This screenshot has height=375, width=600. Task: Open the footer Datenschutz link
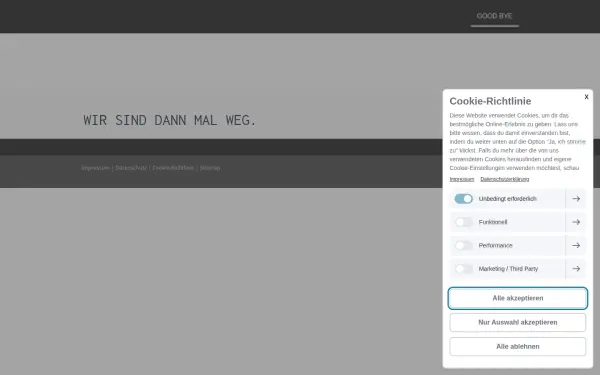(131, 168)
